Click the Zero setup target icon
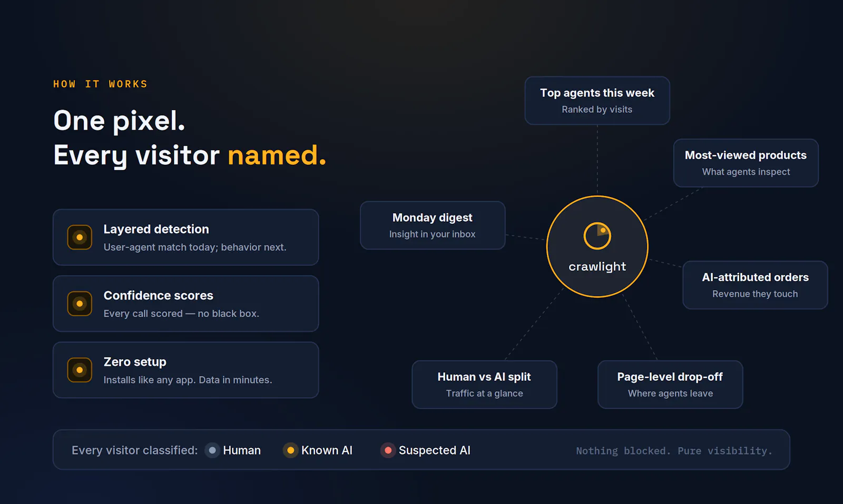The height and width of the screenshot is (504, 843). point(80,370)
